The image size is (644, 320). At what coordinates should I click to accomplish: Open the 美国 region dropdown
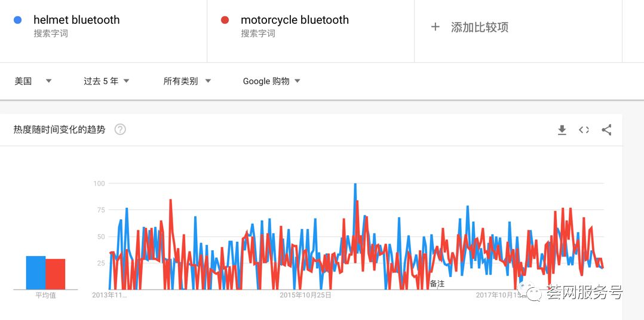point(33,81)
